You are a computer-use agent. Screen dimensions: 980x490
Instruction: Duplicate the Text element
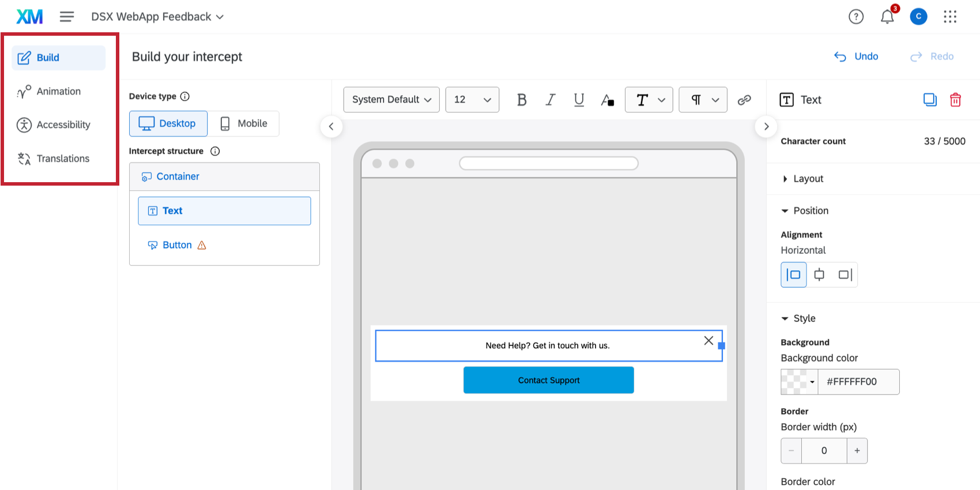(930, 100)
